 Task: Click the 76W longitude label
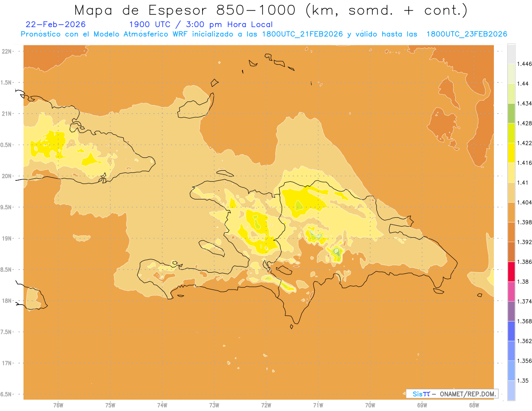click(58, 405)
